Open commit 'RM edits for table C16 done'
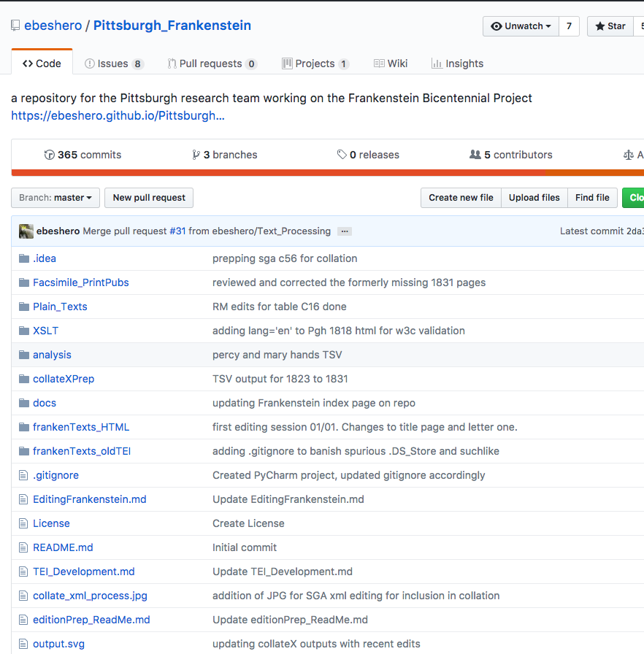Viewport: 644px width, 654px height. point(280,307)
